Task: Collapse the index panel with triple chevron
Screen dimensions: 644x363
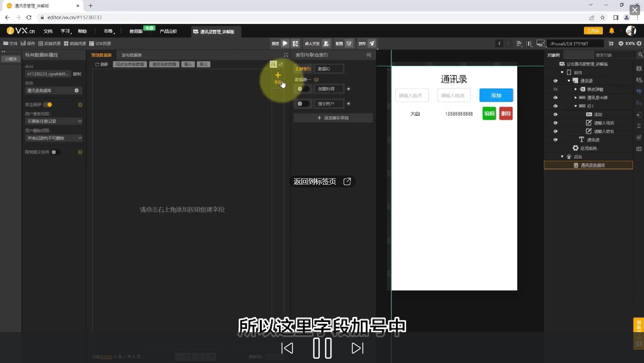Action: click(x=369, y=55)
